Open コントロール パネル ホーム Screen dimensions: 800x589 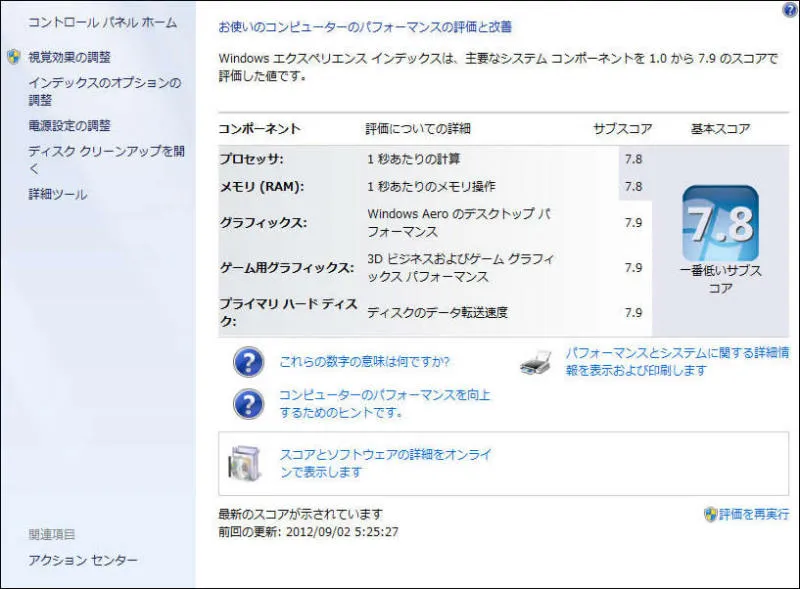pos(102,22)
